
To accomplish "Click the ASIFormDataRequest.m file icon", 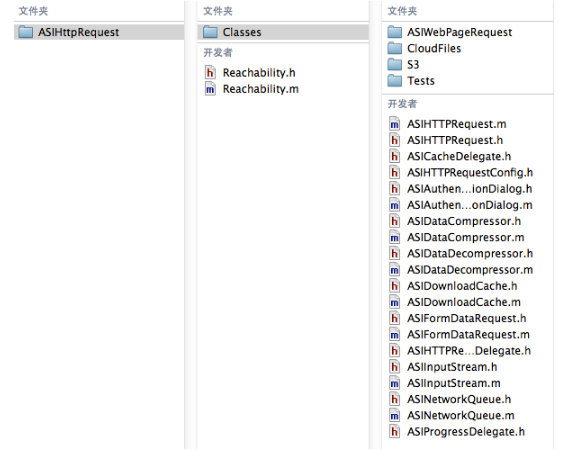I will 394,334.
